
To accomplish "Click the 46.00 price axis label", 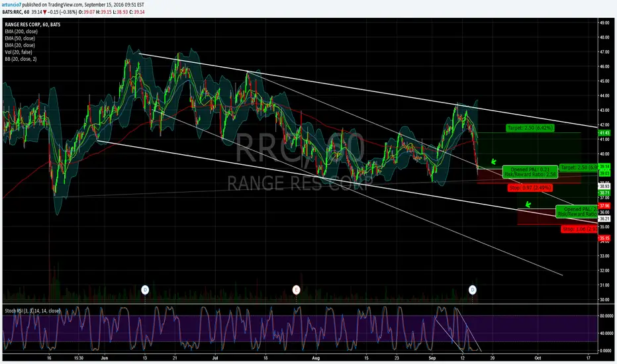I will (x=604, y=66).
